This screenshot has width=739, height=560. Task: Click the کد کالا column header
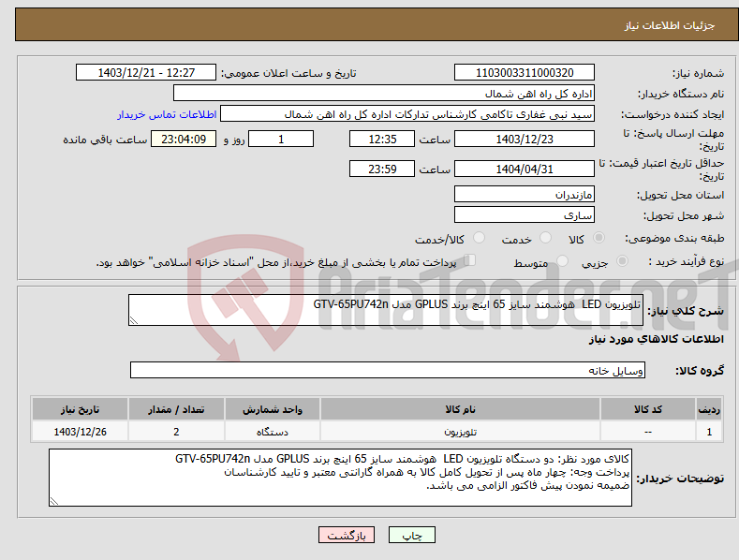pos(648,409)
